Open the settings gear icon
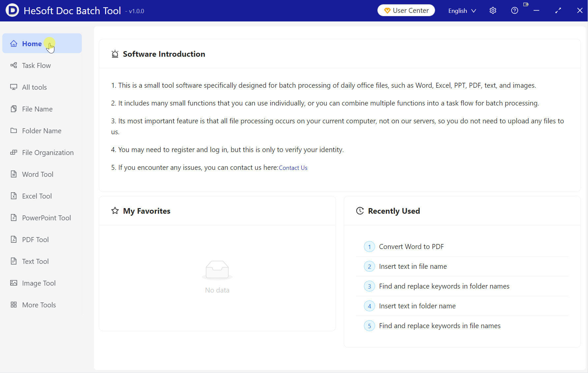The width and height of the screenshot is (588, 373). [493, 11]
